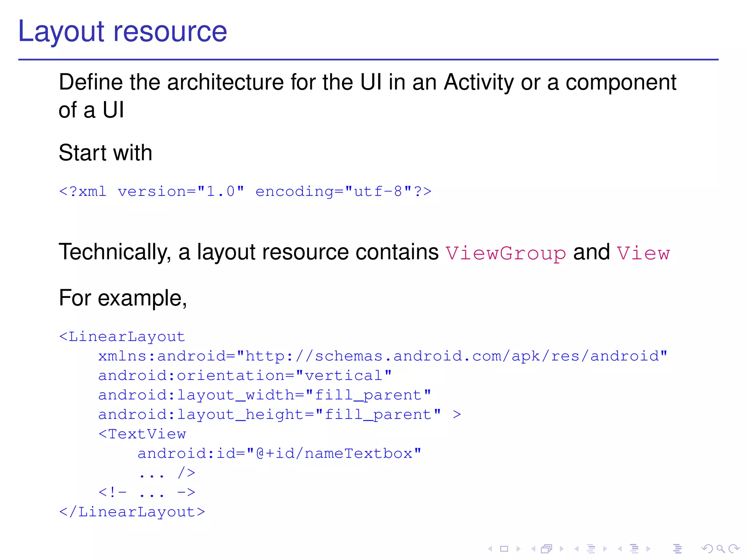Click the '... />' self-closing line
Image resolution: width=747 pixels, height=560 pixels.
click(x=167, y=473)
